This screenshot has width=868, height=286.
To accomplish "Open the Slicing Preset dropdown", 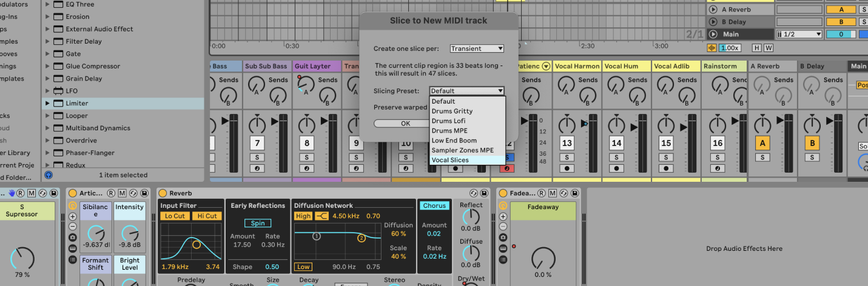I will coord(466,91).
